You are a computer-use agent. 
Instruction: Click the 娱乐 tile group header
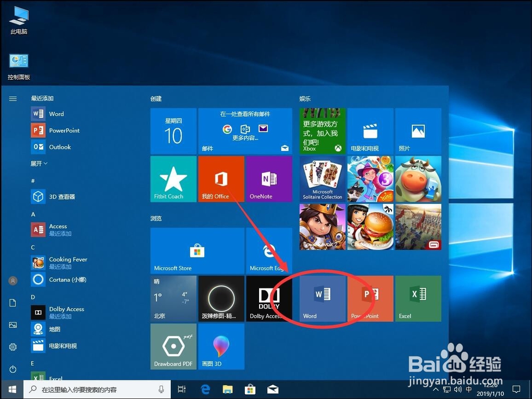point(305,99)
